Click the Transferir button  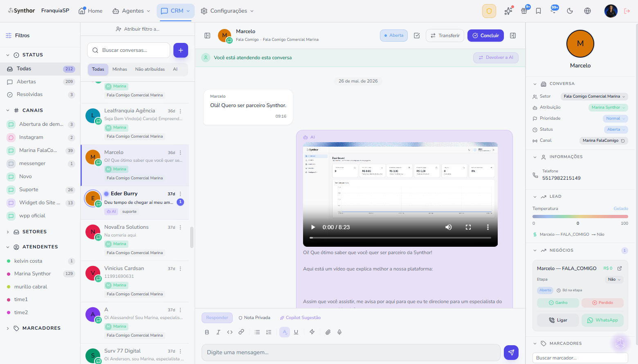[x=445, y=36]
